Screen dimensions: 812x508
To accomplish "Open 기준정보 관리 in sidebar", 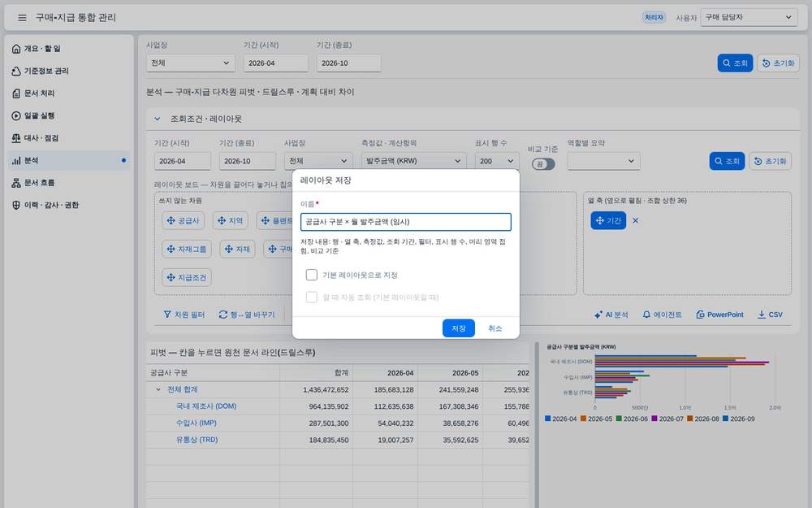I will 69,71.
